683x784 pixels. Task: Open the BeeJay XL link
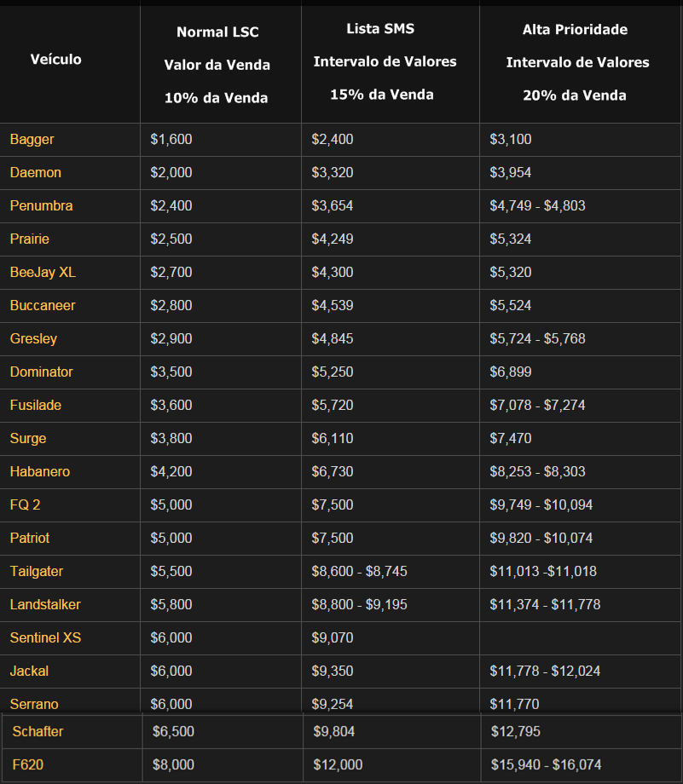click(x=43, y=272)
